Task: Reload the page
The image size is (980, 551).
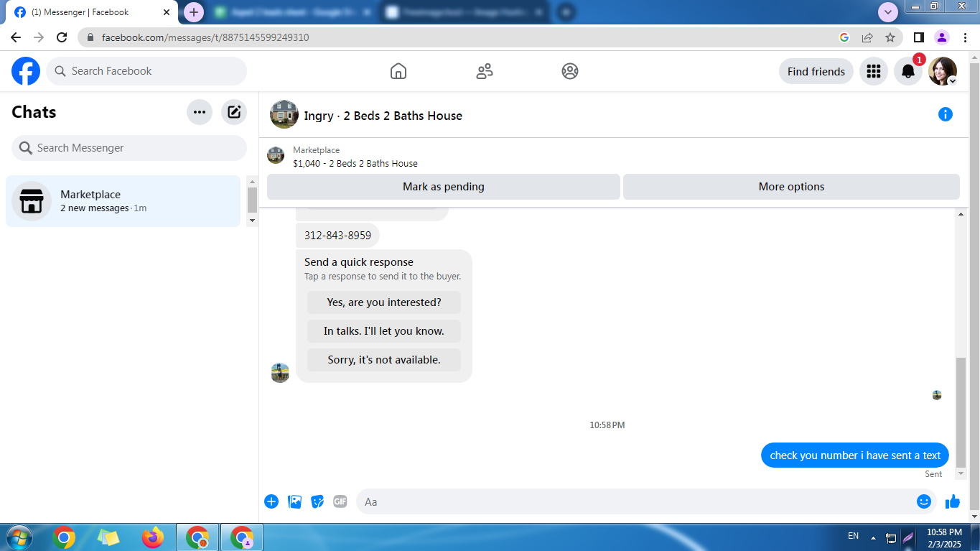Action: (62, 37)
